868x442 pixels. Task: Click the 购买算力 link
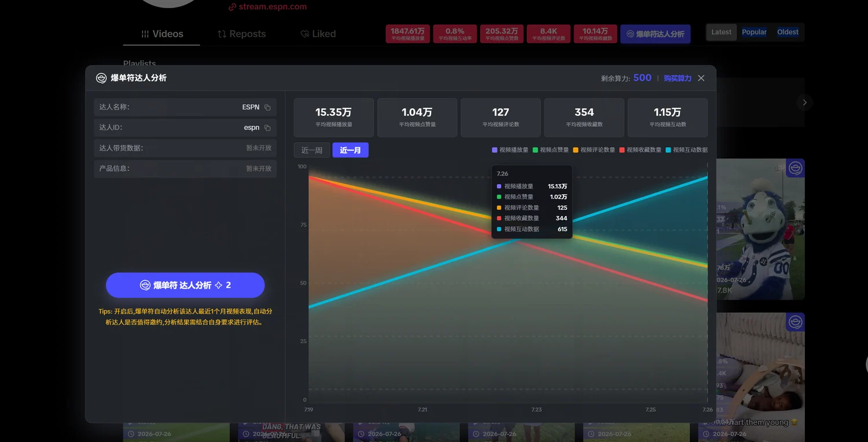(x=678, y=78)
